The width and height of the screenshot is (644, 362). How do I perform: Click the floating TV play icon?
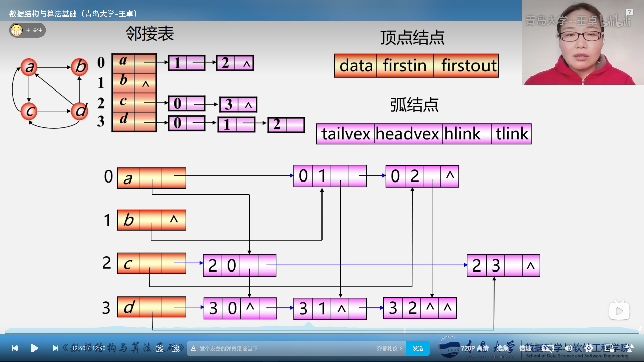pos(619,310)
